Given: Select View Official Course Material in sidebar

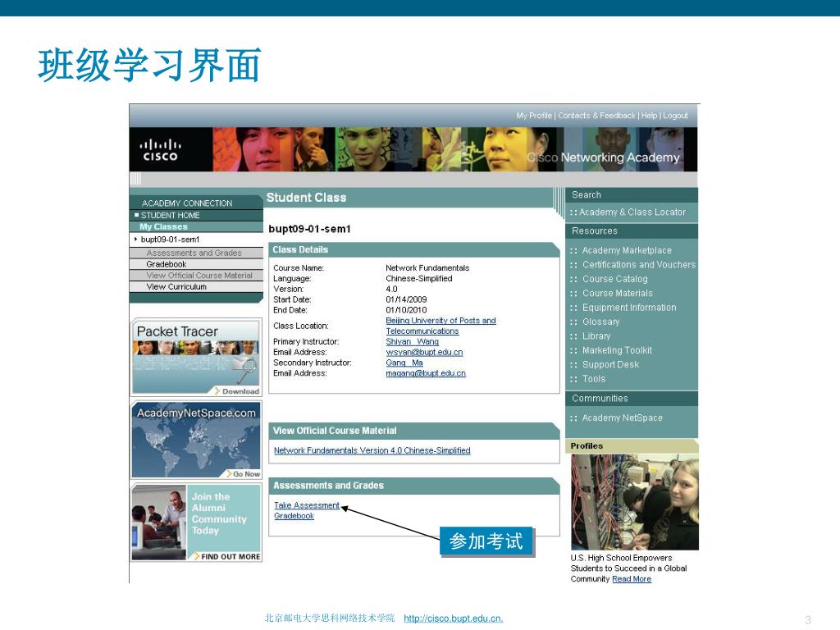Looking at the screenshot, I should (199, 276).
